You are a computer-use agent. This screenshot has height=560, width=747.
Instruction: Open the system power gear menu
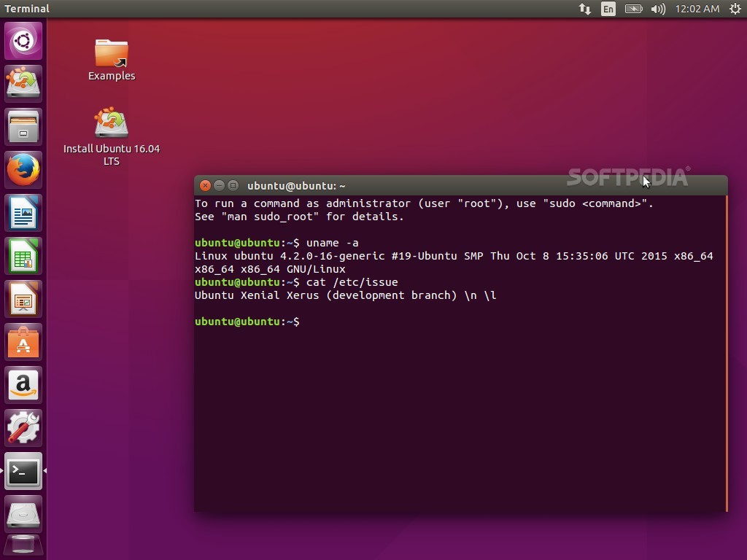(735, 9)
